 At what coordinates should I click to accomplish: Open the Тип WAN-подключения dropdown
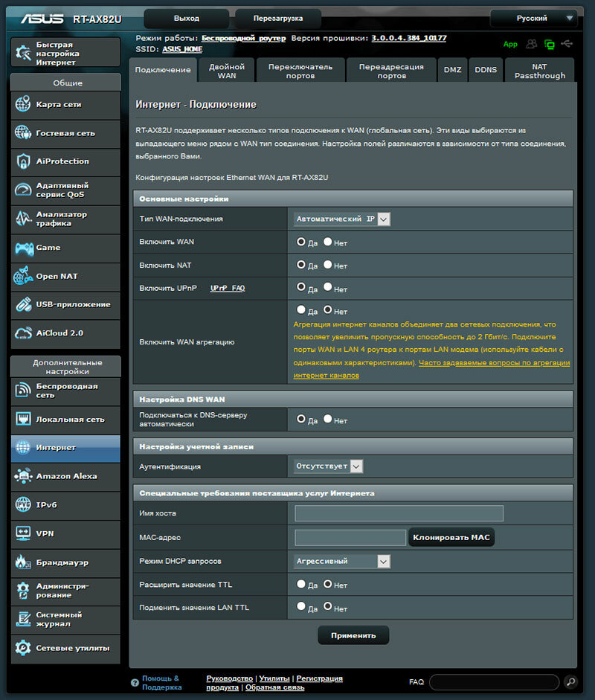point(342,219)
